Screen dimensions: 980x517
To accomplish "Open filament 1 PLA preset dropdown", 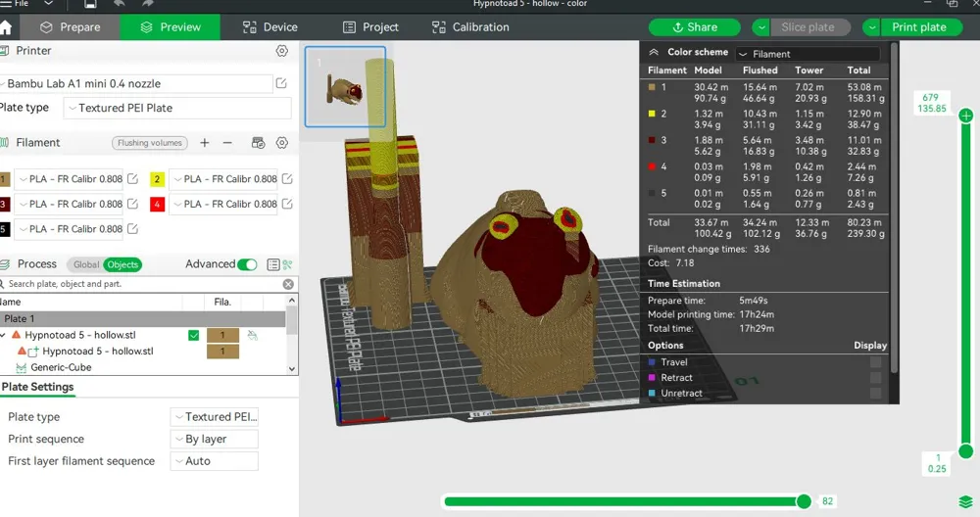I will click(x=69, y=178).
